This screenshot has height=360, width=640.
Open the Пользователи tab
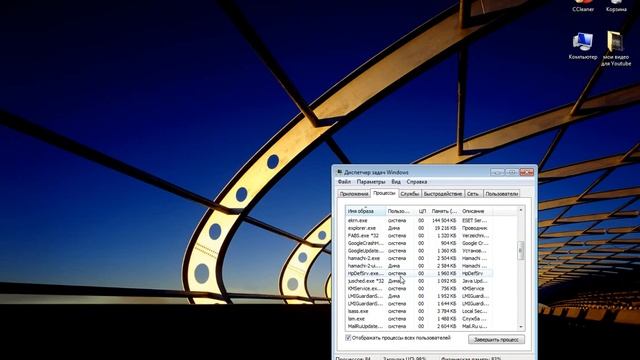502,194
